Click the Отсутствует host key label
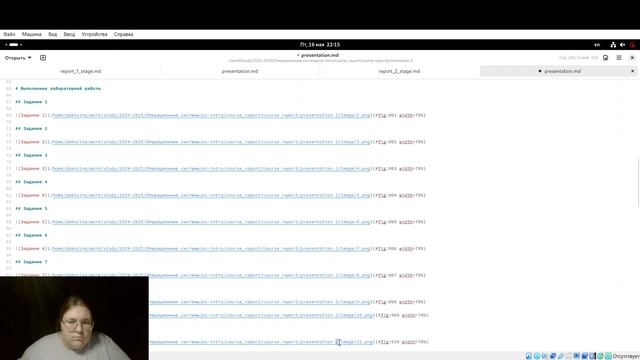Screen dimensions: 640x360 tap(626, 356)
